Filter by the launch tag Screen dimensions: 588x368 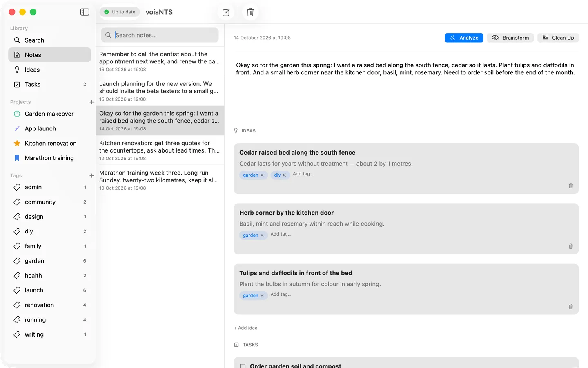(x=49, y=290)
